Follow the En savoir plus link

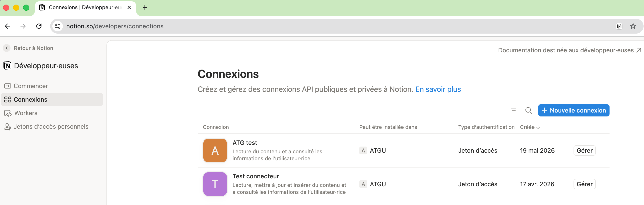[438, 89]
